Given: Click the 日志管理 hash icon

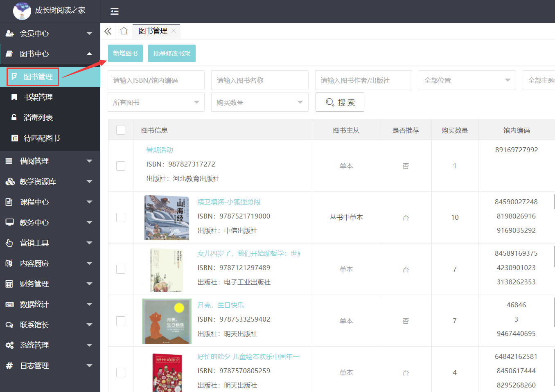Looking at the screenshot, I should (x=9, y=365).
